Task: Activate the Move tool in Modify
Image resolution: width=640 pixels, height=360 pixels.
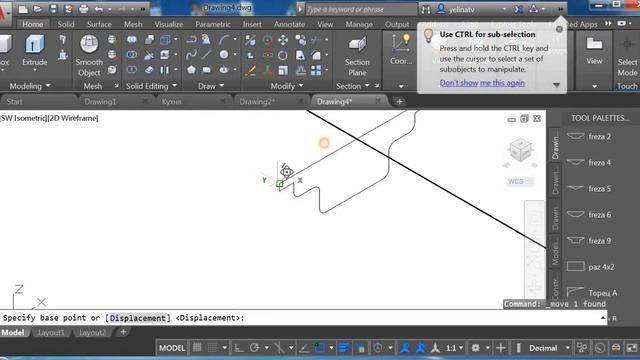Action: click(x=283, y=40)
